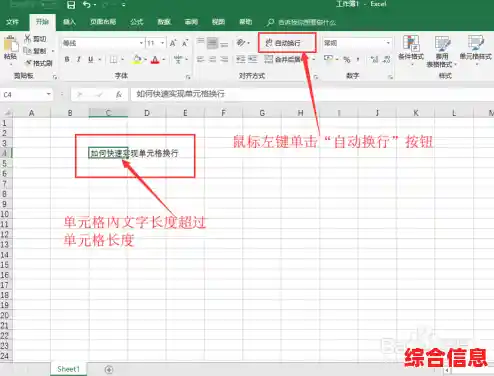Activate the 格式刷 (Format Painter) tool
This screenshot has height=376, width=494.
(39, 63)
